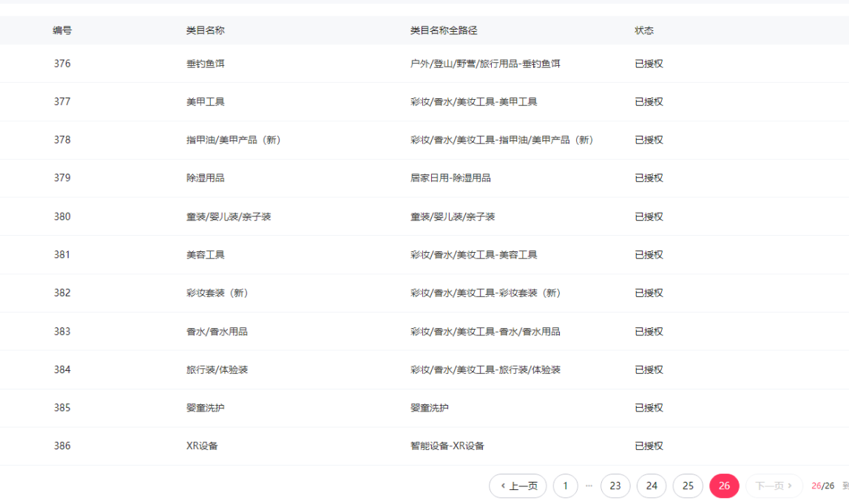Click the 状态 column header
This screenshot has width=849, height=504.
coord(644,30)
